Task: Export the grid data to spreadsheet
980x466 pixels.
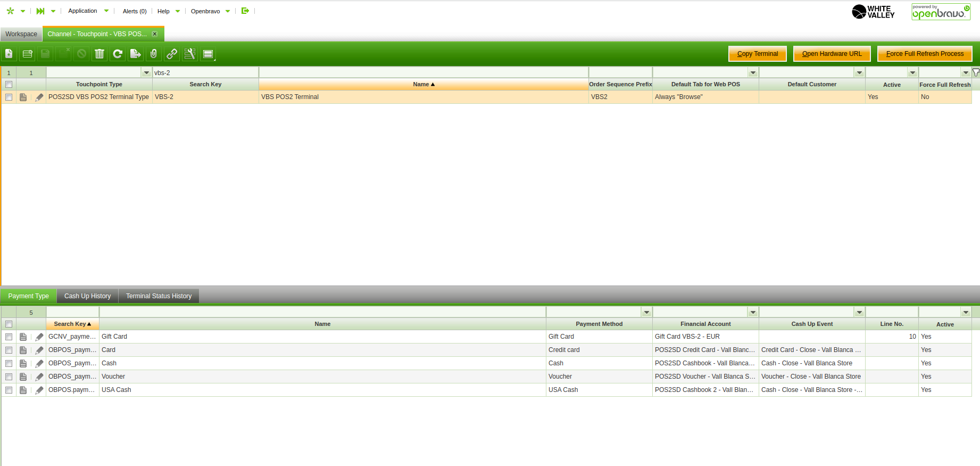Action: 136,54
